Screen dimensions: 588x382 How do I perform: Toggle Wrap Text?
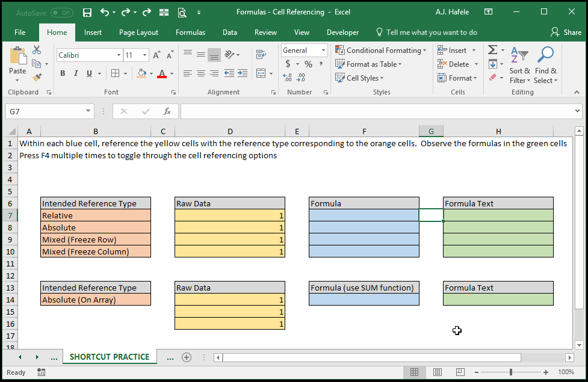pyautogui.click(x=261, y=55)
